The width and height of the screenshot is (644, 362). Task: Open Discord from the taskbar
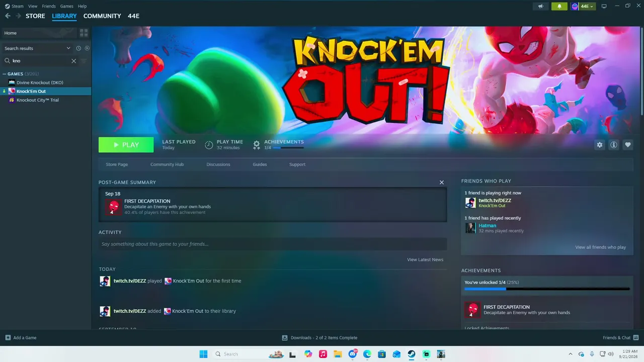pyautogui.click(x=353, y=354)
